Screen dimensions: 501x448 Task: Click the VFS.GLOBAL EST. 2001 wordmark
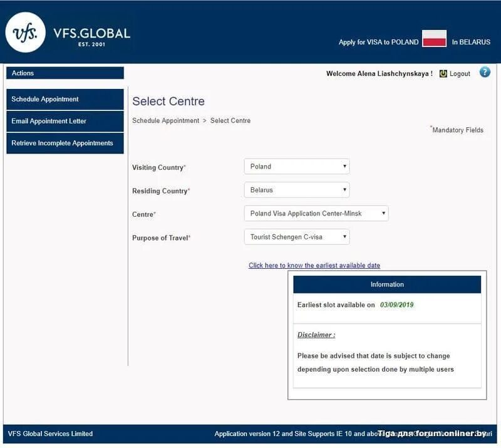click(x=91, y=37)
